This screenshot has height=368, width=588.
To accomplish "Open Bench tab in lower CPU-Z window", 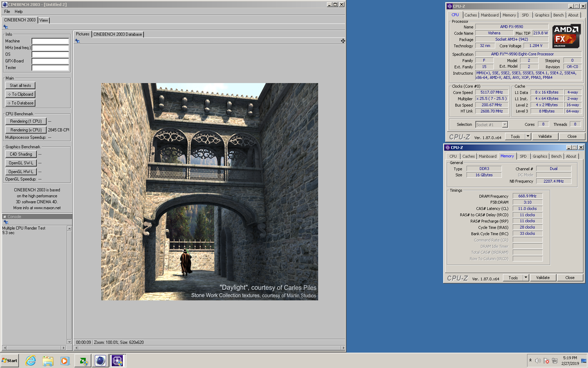I will (x=556, y=156).
